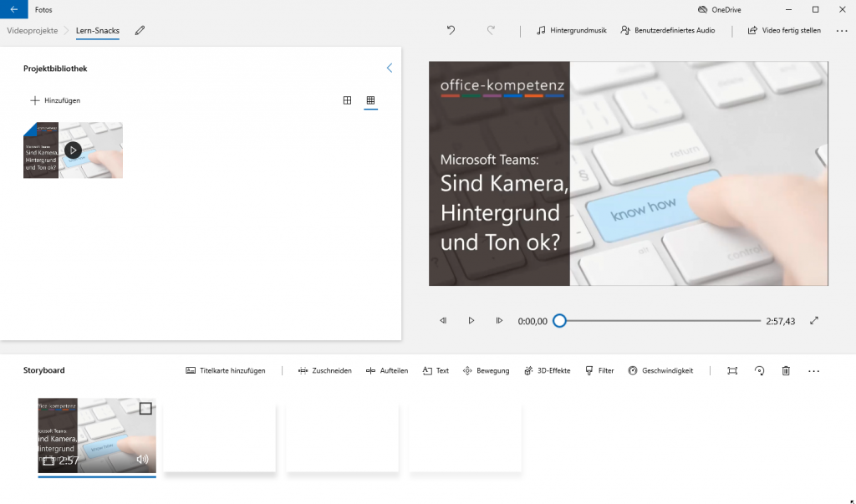Redo the last action
This screenshot has height=504, width=856.
point(491,31)
